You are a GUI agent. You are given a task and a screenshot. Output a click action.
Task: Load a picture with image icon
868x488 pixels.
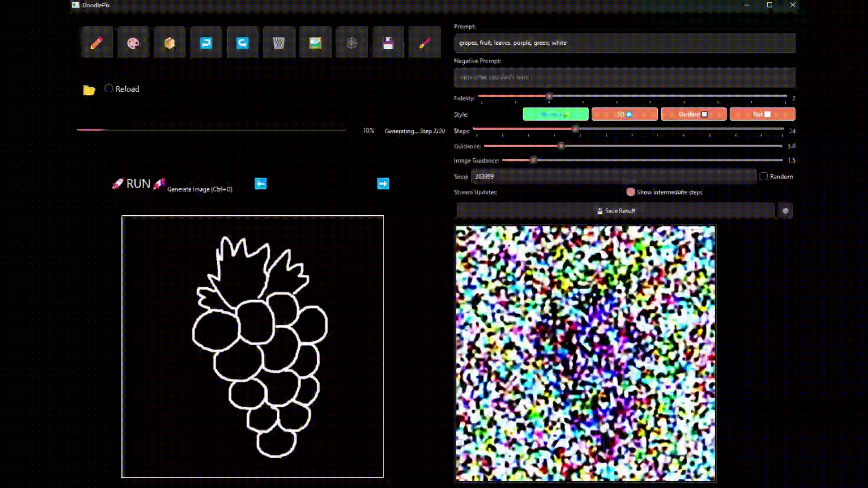(316, 42)
